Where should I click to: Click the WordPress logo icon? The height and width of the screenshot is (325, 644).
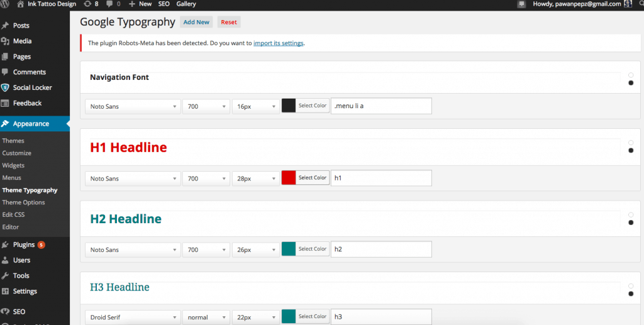point(4,4)
